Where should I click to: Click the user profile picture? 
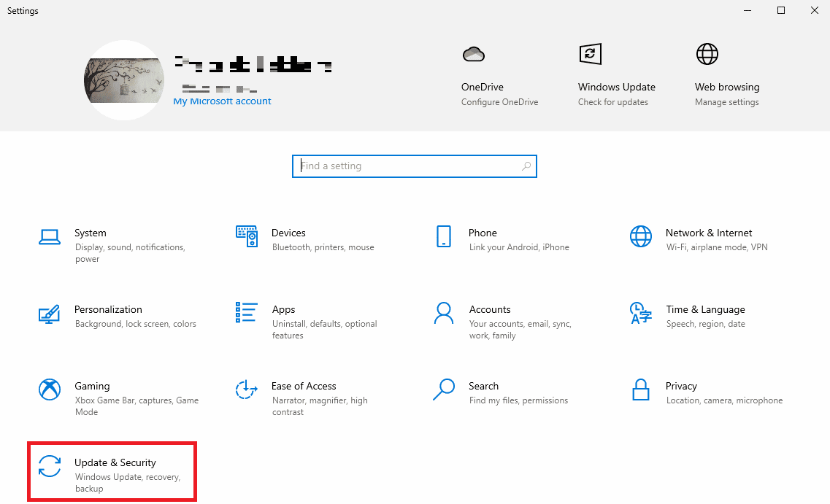coord(124,80)
